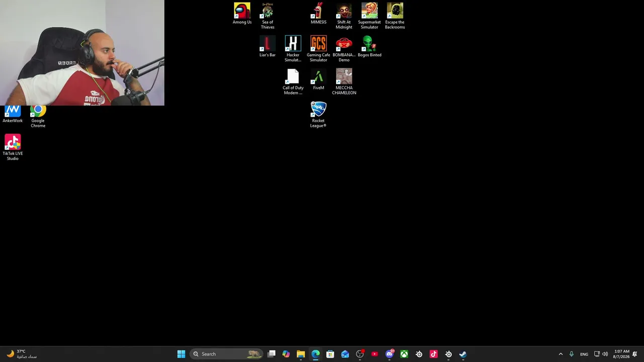Click the BOMBANA Demo shortcut
Viewport: 644px width, 362px height.
click(344, 49)
